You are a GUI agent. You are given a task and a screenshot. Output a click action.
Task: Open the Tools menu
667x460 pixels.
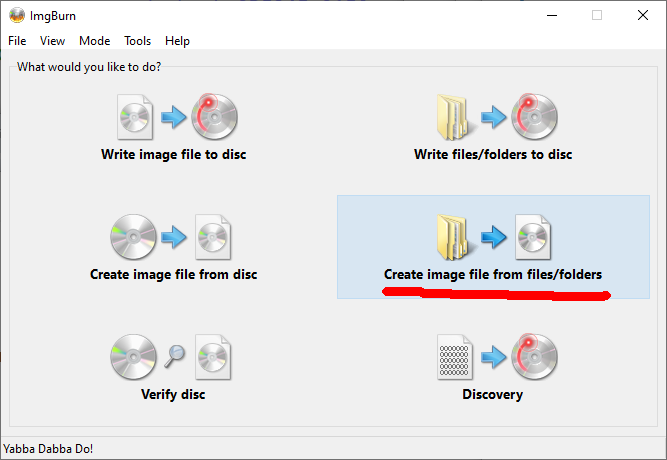(x=137, y=41)
